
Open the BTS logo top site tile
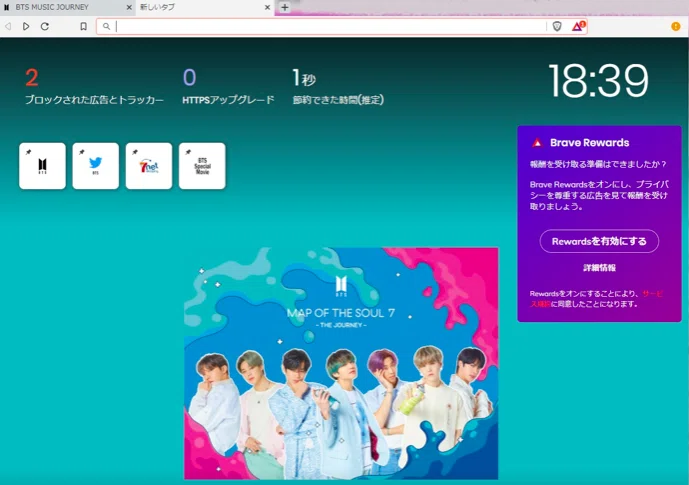(x=42, y=166)
